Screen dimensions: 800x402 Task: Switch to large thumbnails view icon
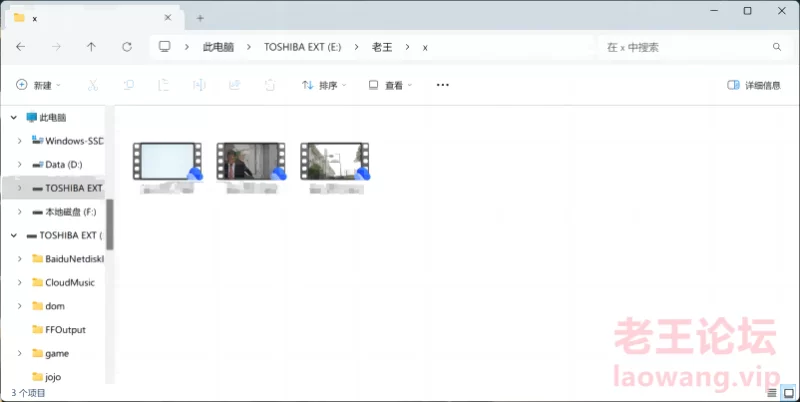[x=786, y=394]
